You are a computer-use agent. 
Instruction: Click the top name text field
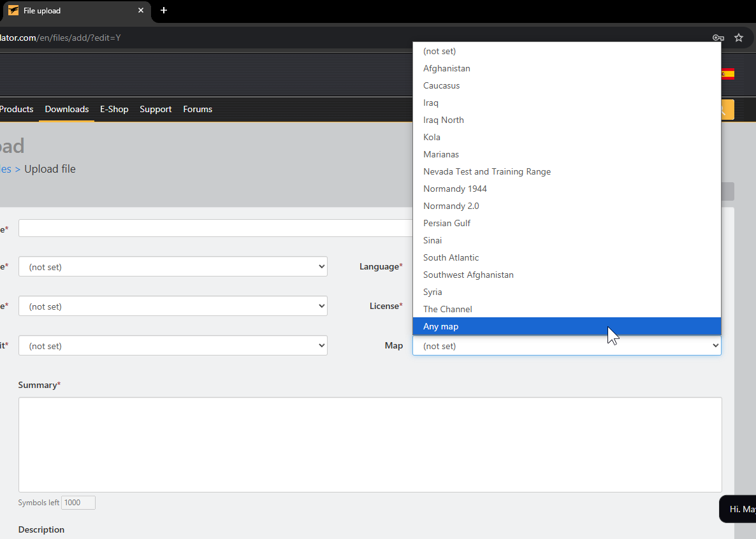215,228
